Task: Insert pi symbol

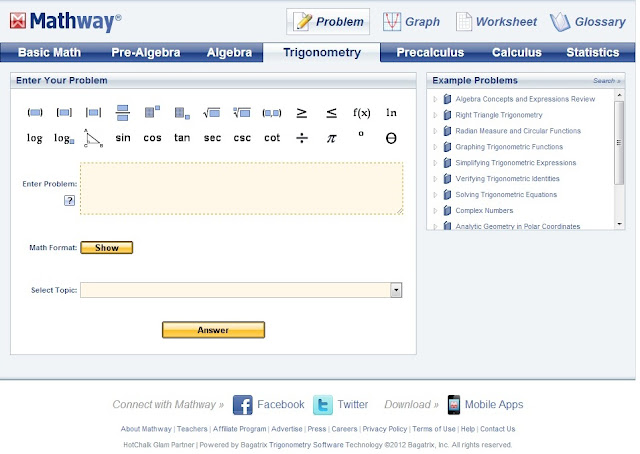Action: [x=331, y=138]
